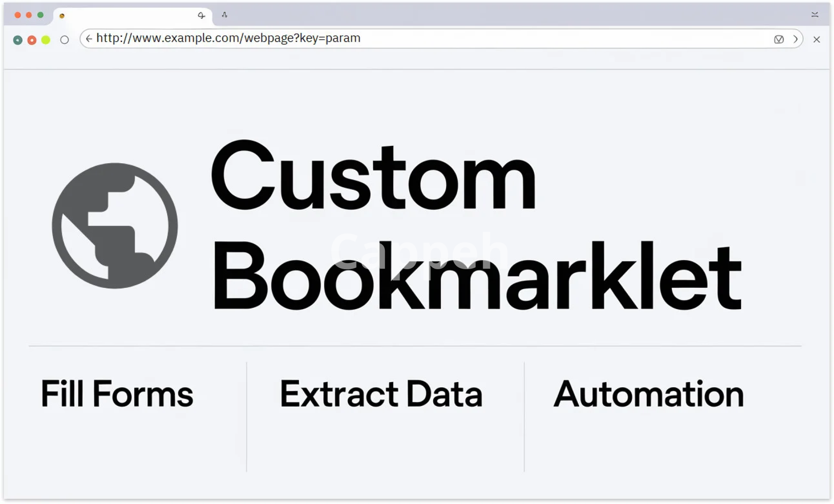Select the active browser tab

pyautogui.click(x=130, y=16)
